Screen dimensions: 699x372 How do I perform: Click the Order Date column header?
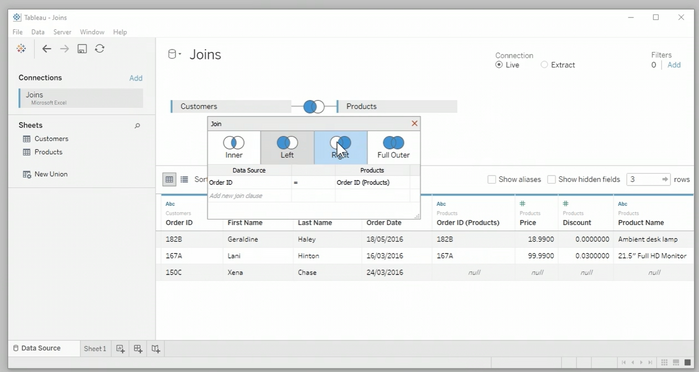384,223
